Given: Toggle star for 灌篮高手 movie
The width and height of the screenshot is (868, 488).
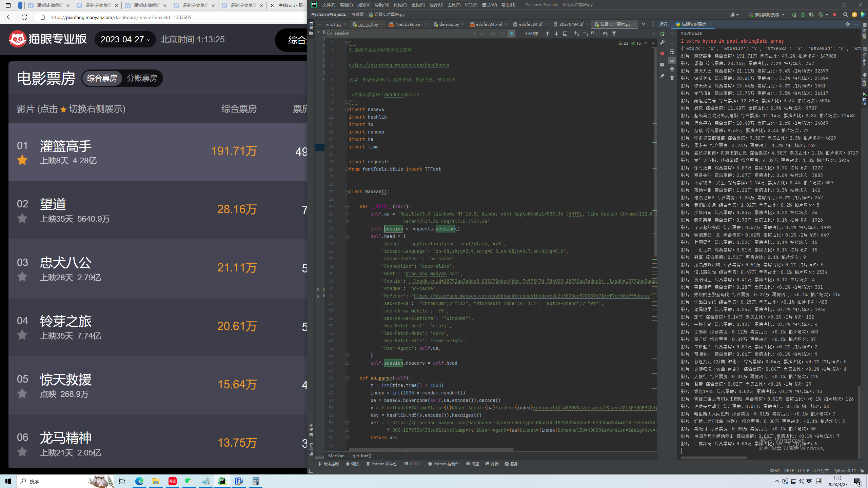Looking at the screenshot, I should [x=22, y=160].
